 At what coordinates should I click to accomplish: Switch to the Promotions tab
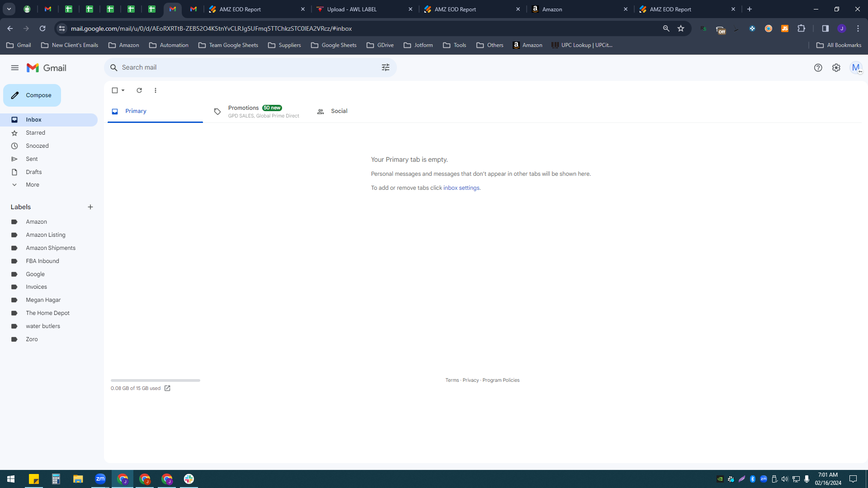tap(256, 111)
